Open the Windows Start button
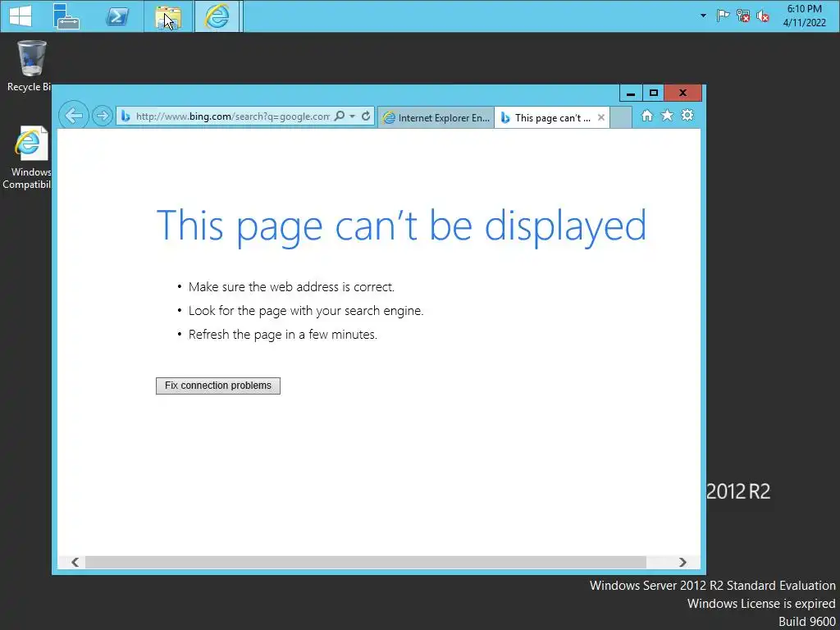Viewport: 840px width, 630px height. coord(21,16)
